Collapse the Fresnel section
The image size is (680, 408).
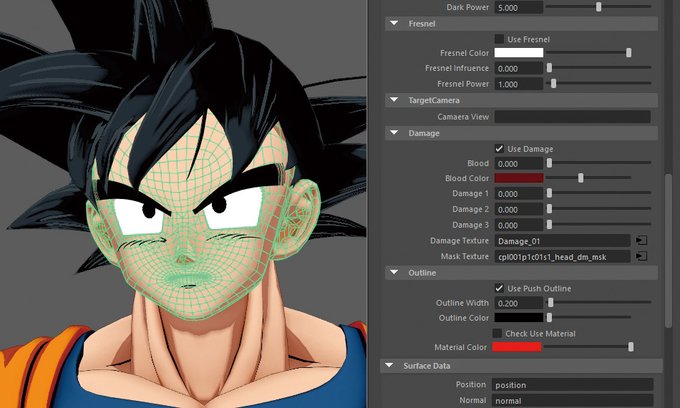tap(394, 23)
